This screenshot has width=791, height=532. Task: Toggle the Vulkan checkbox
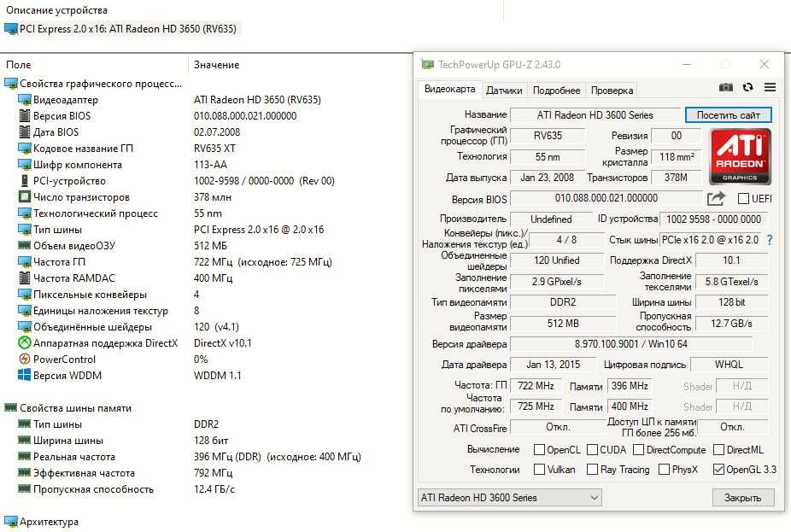[x=539, y=470]
